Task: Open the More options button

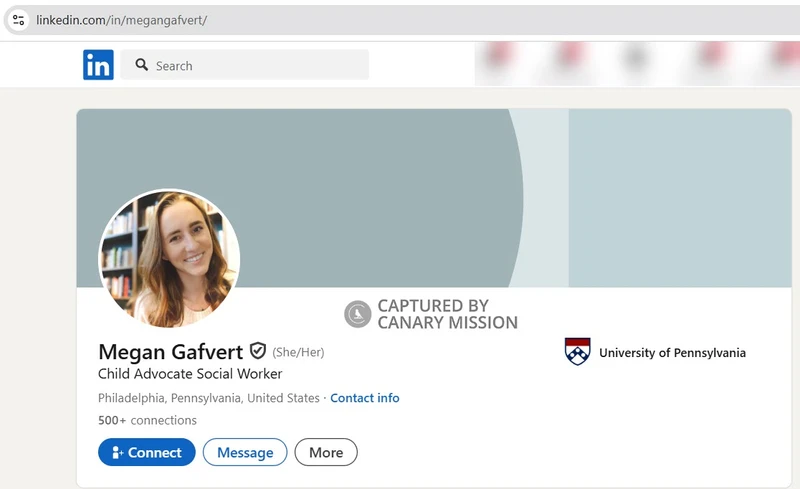Action: 326,452
